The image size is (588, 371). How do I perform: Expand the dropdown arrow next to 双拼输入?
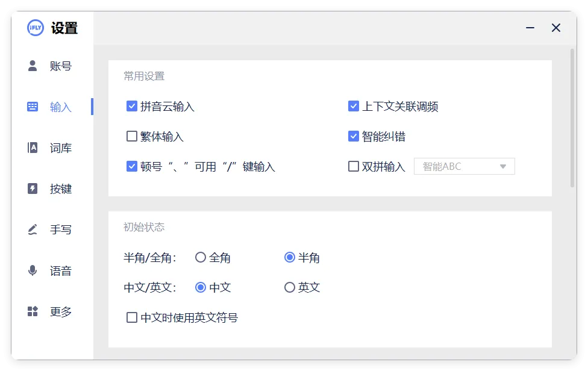pos(503,166)
